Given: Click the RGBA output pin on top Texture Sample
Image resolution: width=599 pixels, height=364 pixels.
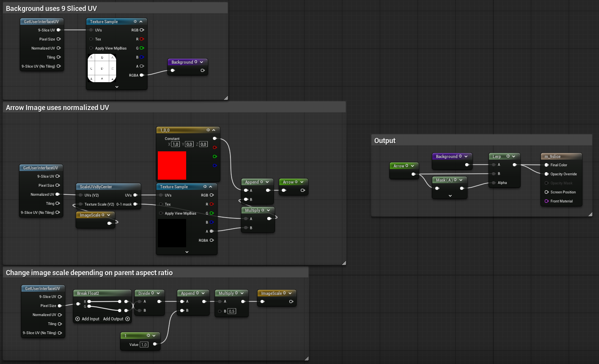Looking at the screenshot, I should [x=142, y=75].
